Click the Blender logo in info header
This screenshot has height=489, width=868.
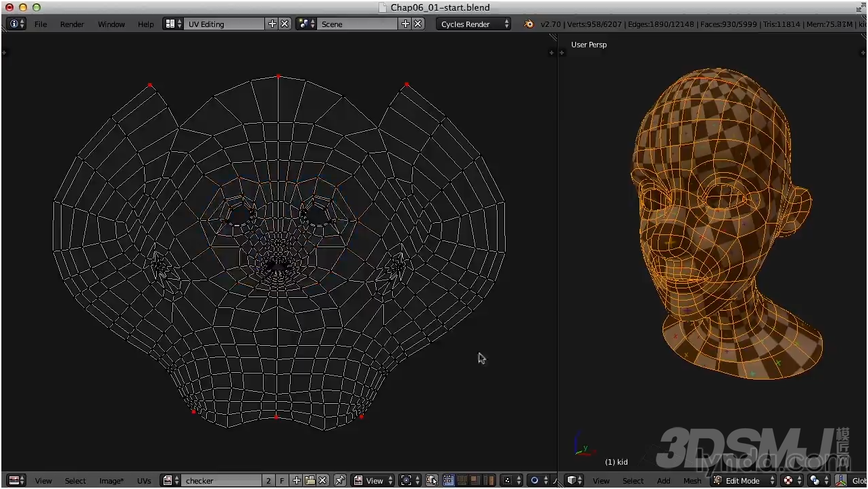click(x=529, y=24)
